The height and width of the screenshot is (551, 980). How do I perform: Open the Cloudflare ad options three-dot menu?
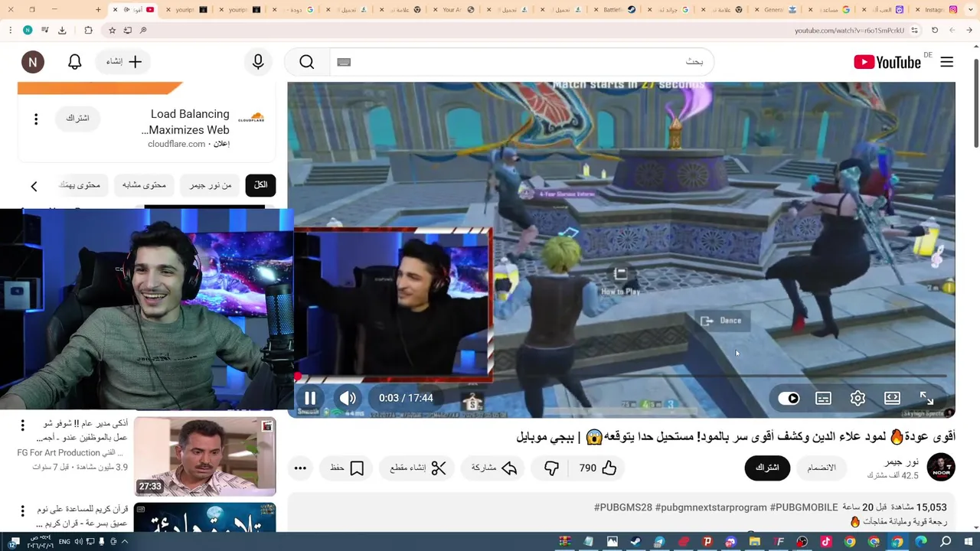pyautogui.click(x=35, y=119)
